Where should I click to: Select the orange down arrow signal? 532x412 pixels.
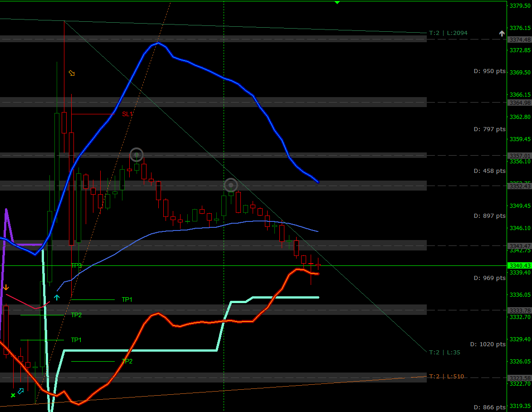click(6, 288)
